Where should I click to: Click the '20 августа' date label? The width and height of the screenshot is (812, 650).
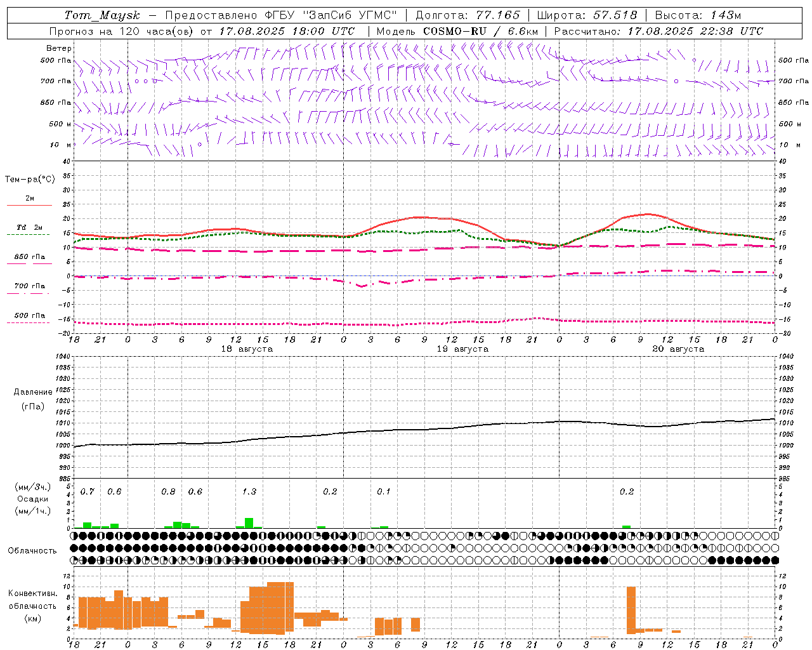point(678,349)
